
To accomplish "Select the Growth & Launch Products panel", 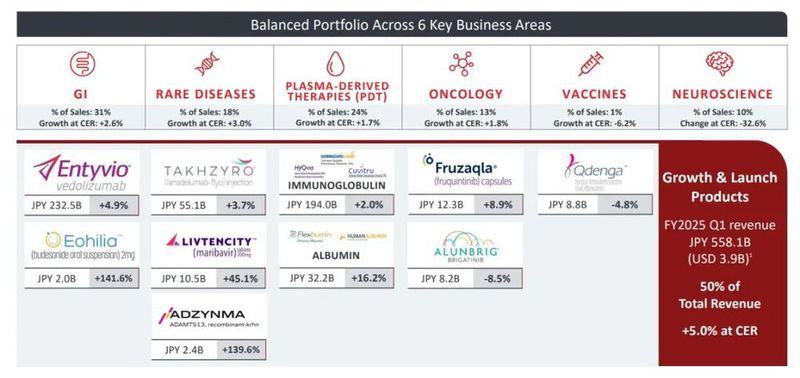I will point(723,254).
